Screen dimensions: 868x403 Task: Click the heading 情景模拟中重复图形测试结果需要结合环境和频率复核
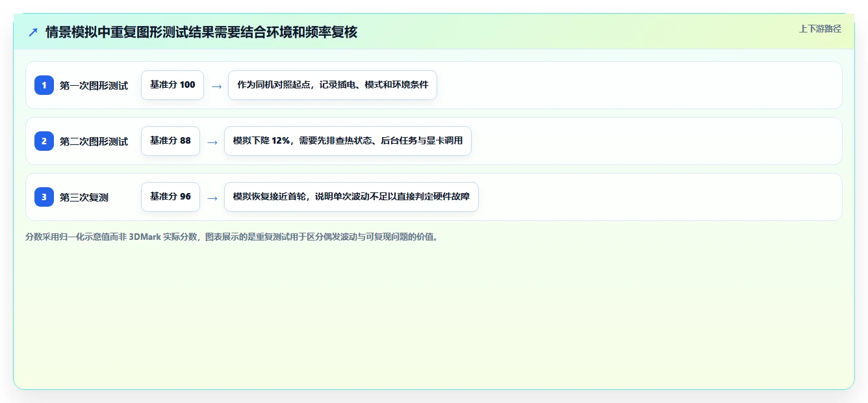(x=201, y=32)
